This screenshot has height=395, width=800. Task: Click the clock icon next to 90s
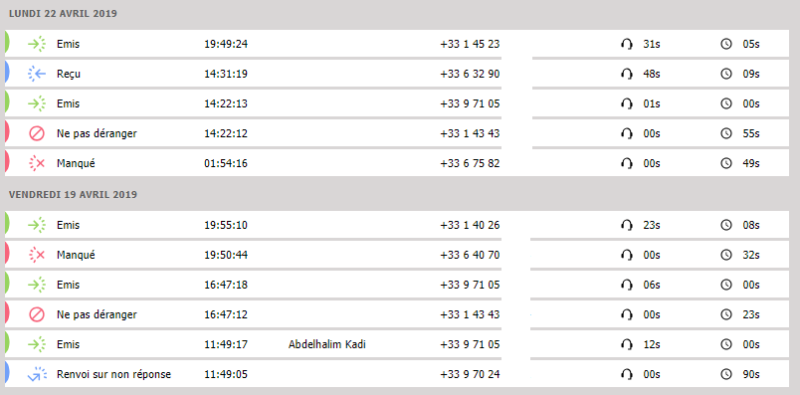726,375
